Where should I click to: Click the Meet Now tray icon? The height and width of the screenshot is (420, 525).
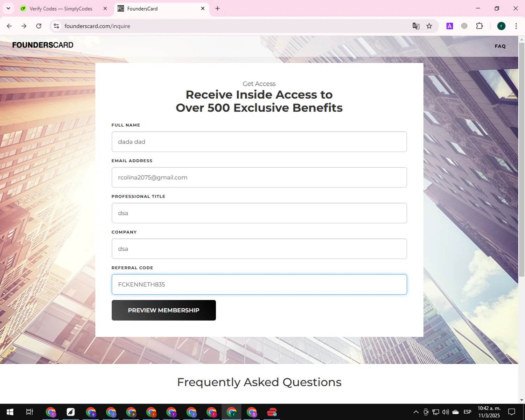pyautogui.click(x=426, y=412)
